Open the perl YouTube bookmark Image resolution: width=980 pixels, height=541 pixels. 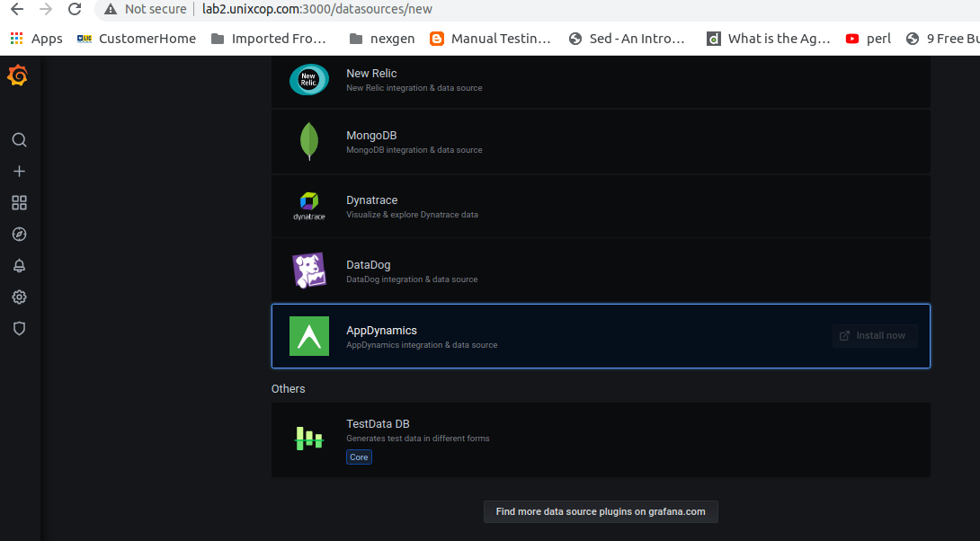click(x=869, y=39)
